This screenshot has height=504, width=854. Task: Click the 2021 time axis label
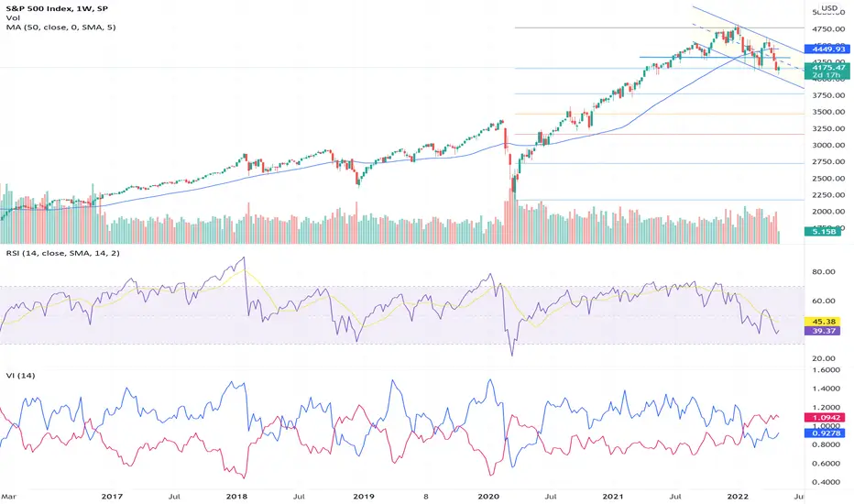pos(613,497)
